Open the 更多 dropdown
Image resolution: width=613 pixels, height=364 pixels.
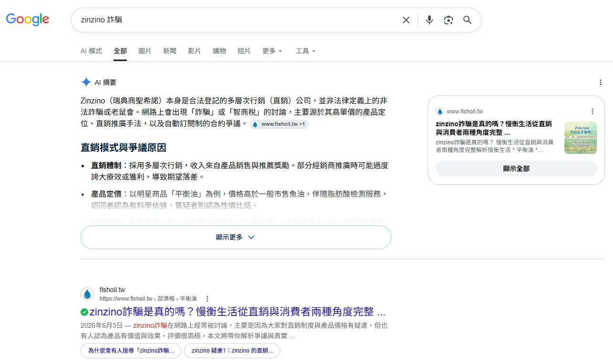click(272, 51)
